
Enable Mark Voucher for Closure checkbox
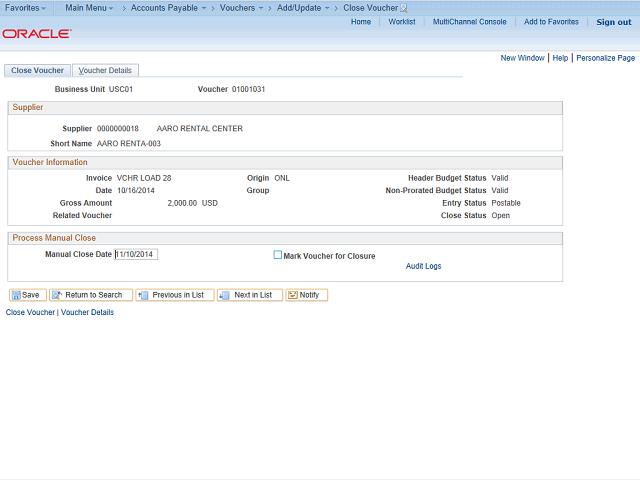(278, 255)
